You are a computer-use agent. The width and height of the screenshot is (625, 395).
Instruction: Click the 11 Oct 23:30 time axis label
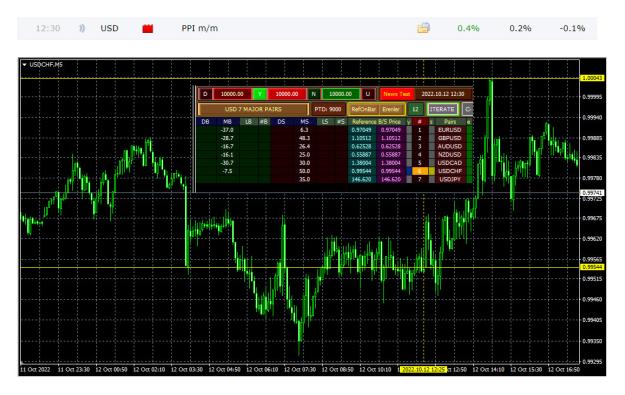click(x=73, y=369)
